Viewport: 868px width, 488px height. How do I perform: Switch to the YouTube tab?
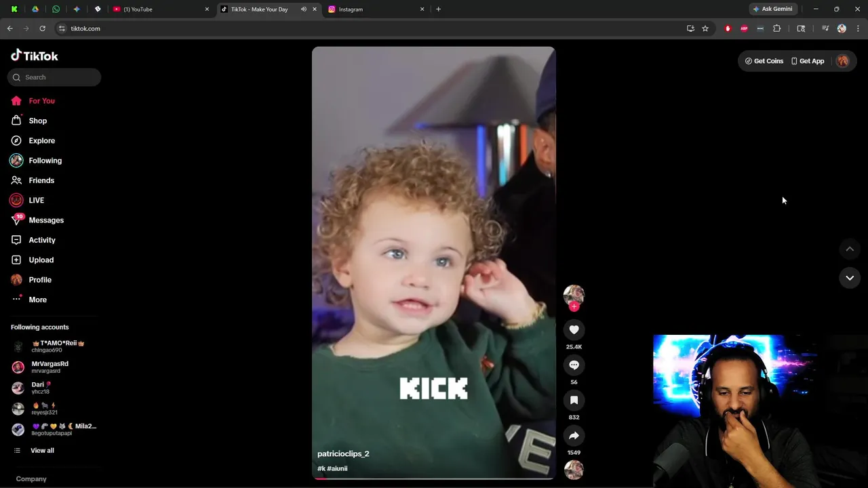click(161, 9)
